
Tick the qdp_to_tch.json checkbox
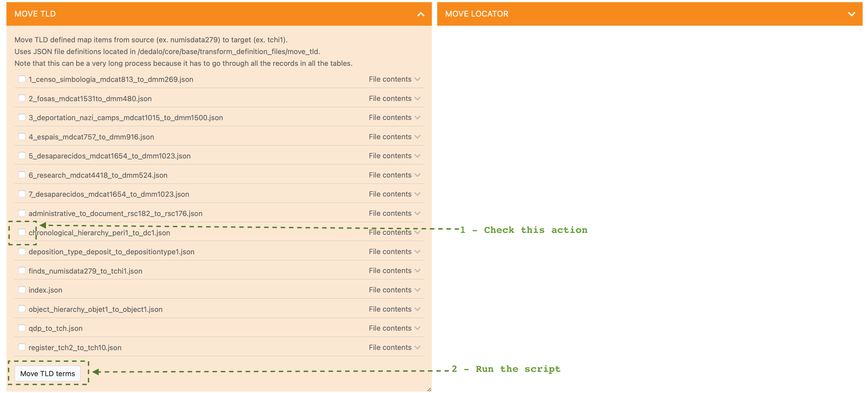point(22,328)
